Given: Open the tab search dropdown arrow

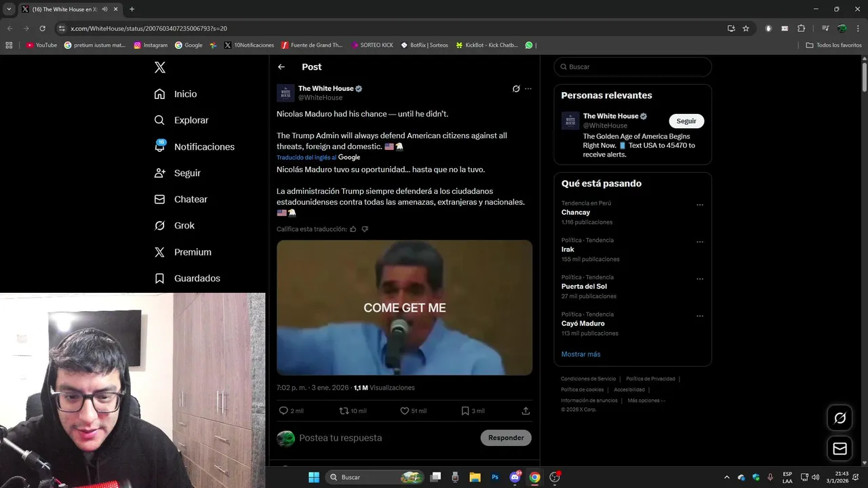Looking at the screenshot, I should click(x=9, y=9).
